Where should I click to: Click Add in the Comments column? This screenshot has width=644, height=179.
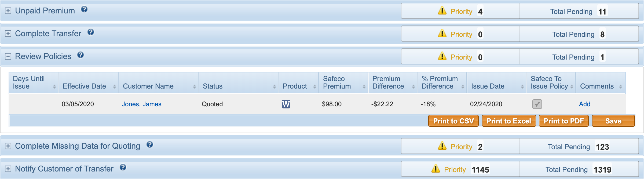pyautogui.click(x=584, y=104)
